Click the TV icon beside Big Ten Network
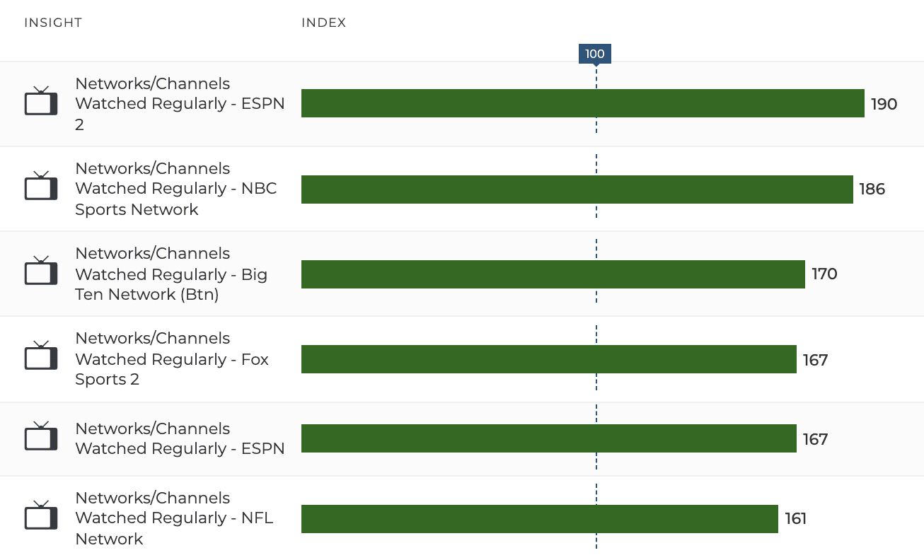This screenshot has height=560, width=924. point(41,272)
